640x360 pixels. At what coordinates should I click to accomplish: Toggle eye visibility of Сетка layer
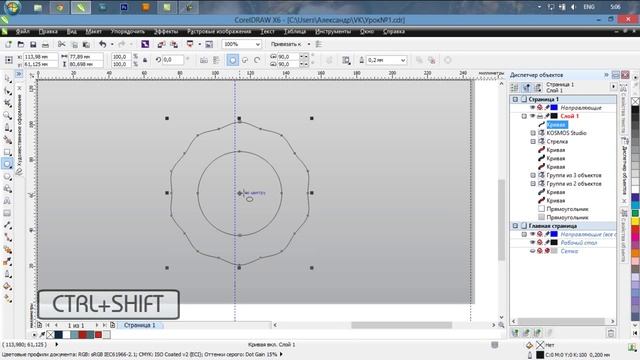point(532,251)
